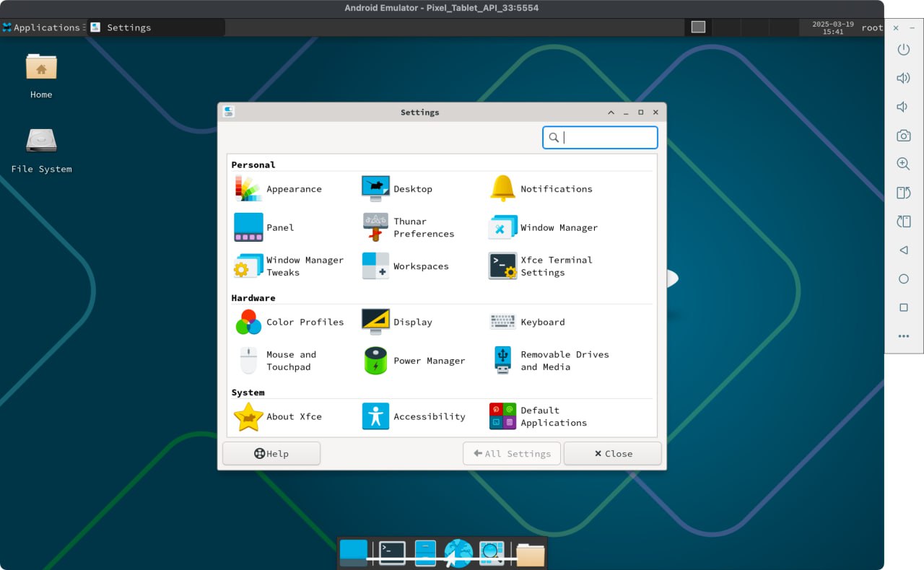The image size is (924, 570).
Task: Open Thunar Preferences
Action: [x=375, y=227]
